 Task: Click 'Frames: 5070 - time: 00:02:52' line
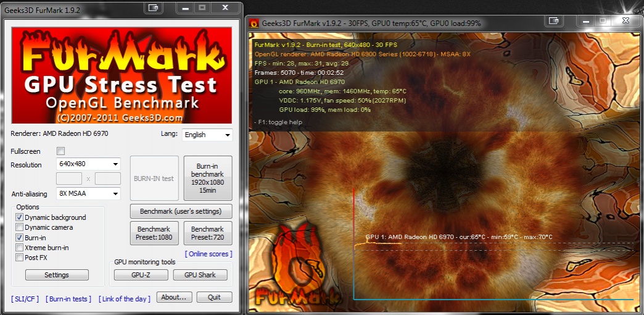[299, 72]
